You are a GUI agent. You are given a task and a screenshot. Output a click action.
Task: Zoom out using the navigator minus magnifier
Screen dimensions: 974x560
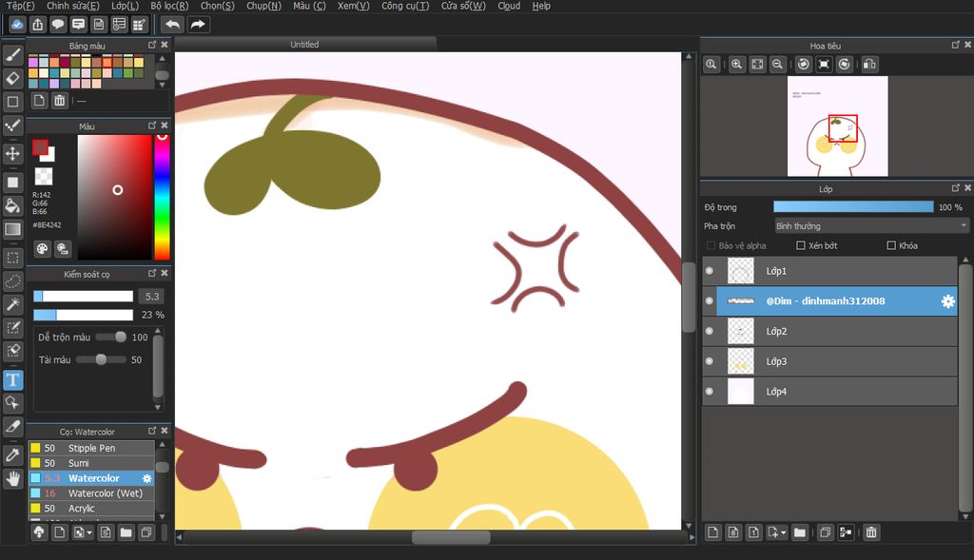pos(777,65)
